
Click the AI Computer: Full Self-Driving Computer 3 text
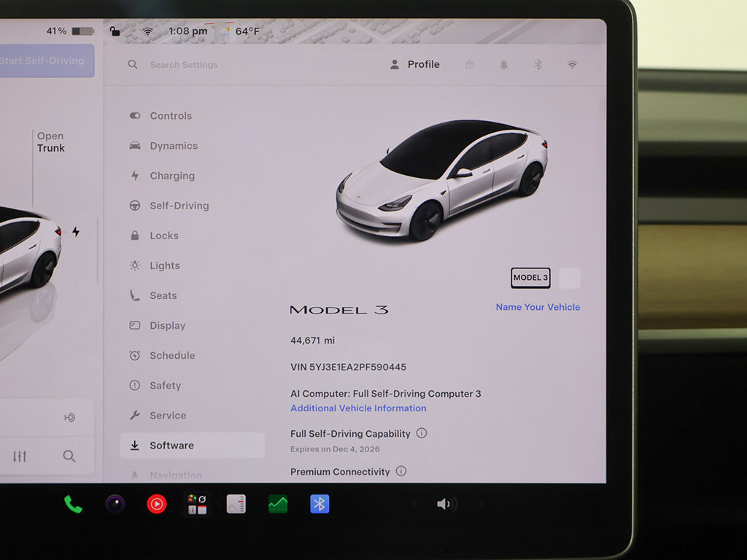pos(386,394)
